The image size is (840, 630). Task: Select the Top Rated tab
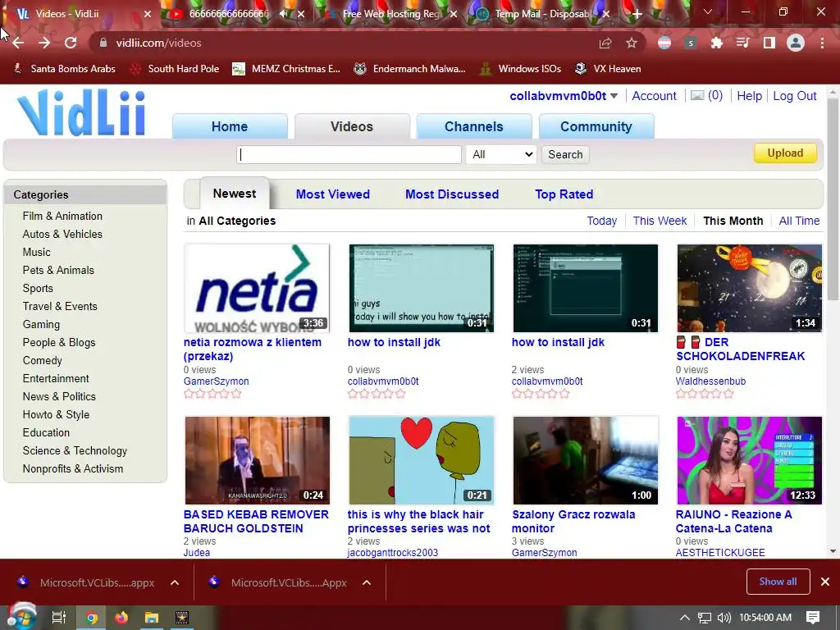click(564, 194)
